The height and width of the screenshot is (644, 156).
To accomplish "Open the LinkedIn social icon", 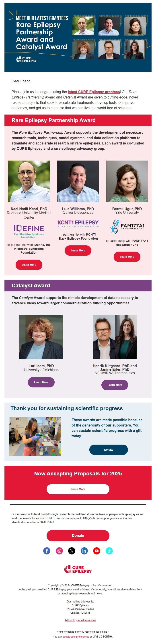I will point(84,551).
